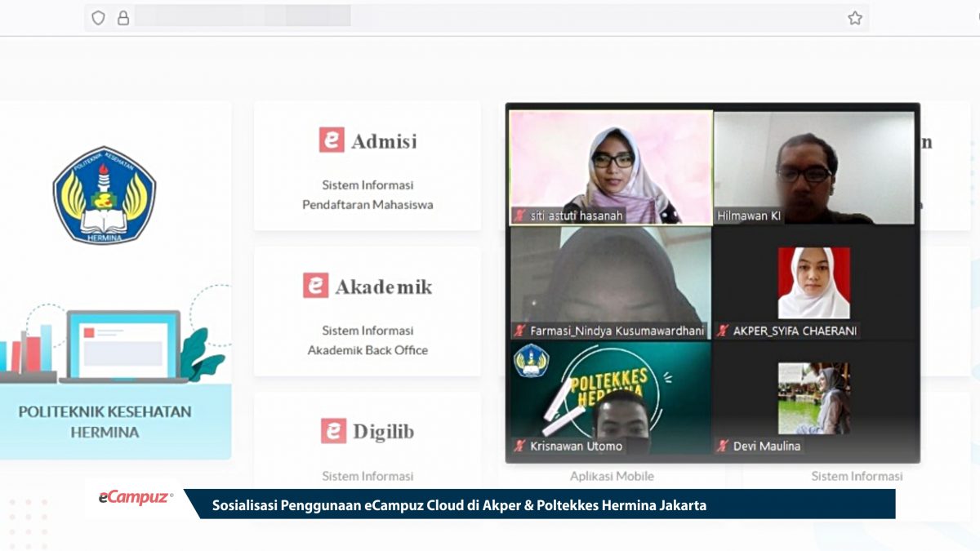Select Devi Maulina participant tile
Image resolution: width=980 pixels, height=551 pixels.
pyautogui.click(x=814, y=398)
